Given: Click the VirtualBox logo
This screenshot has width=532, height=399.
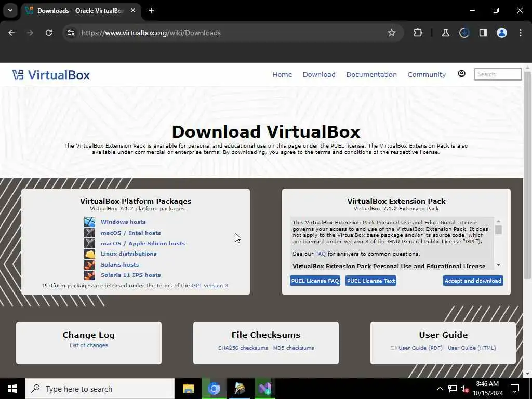Looking at the screenshot, I should (x=51, y=75).
